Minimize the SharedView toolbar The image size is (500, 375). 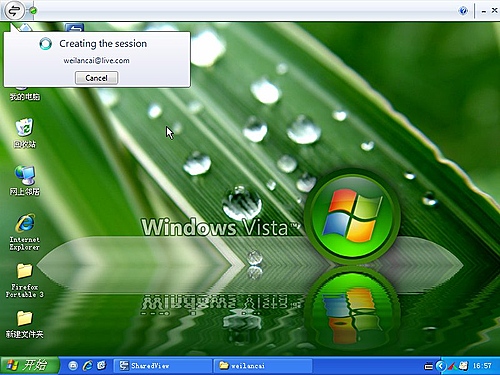484,11
